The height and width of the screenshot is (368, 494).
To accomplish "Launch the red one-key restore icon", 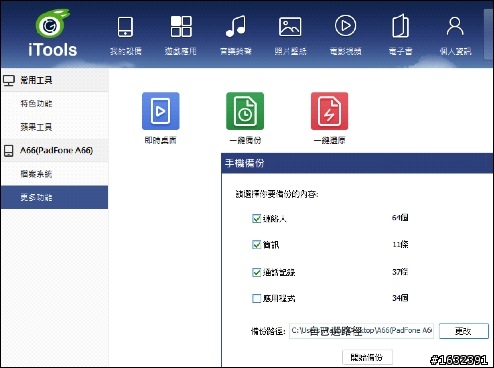I will point(329,111).
